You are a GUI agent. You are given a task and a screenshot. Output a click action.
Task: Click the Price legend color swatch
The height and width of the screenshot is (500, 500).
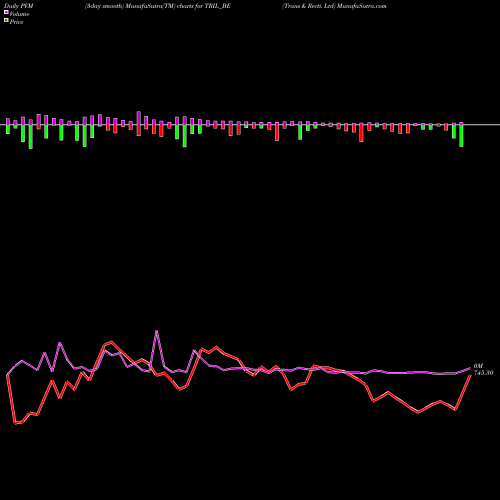(6, 21)
